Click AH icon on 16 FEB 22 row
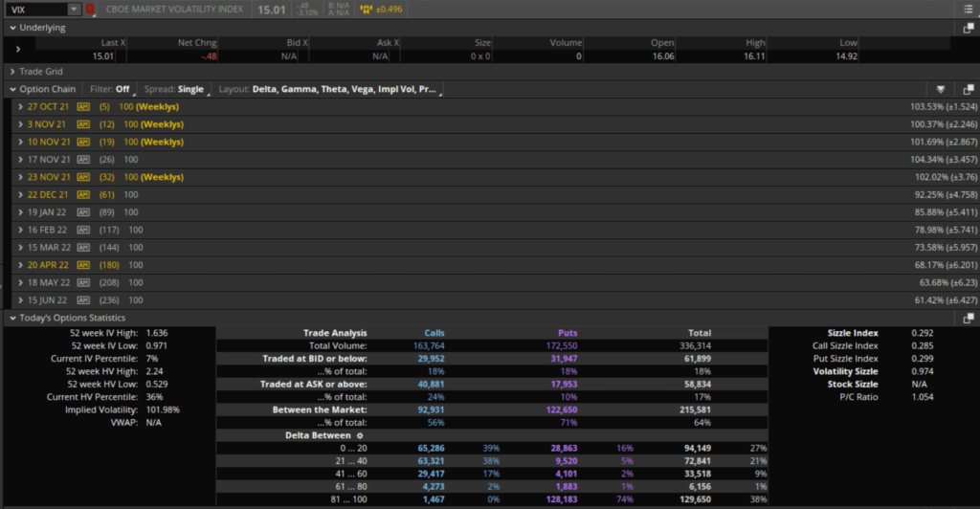 pos(83,230)
